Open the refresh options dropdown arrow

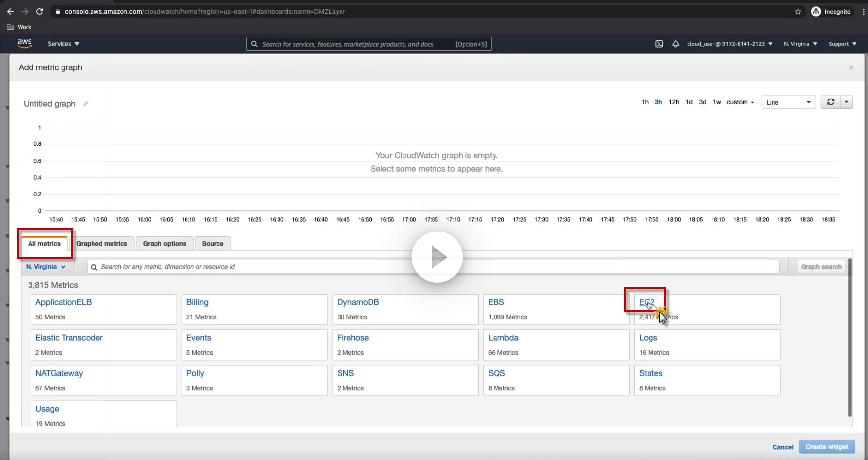(846, 102)
